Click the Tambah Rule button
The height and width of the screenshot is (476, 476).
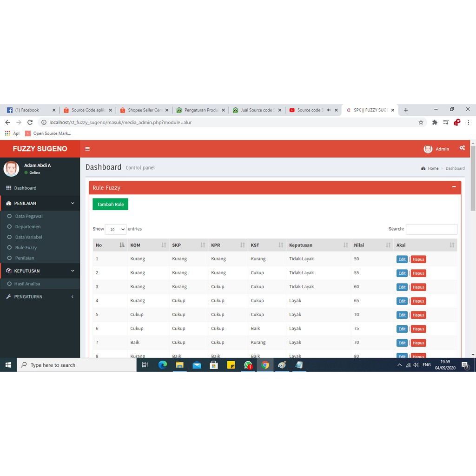click(x=110, y=204)
